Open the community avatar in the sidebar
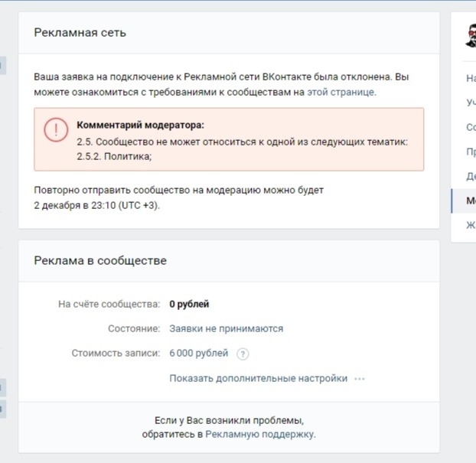476x463 pixels. [471, 36]
